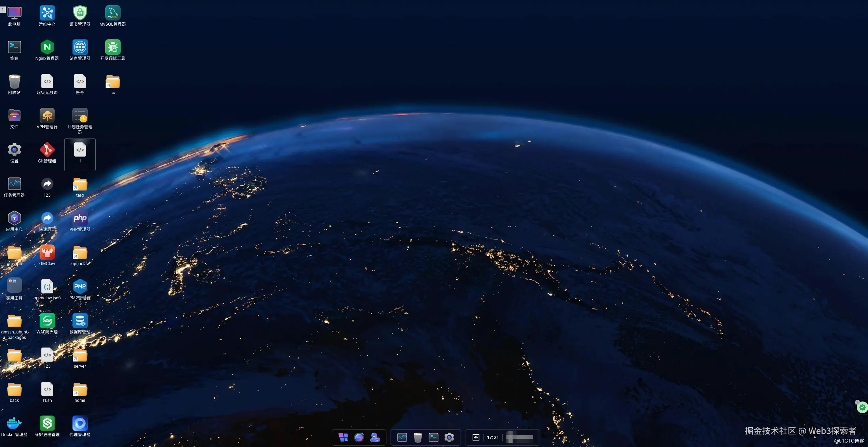The image size is (868, 447).
Task: Open MySQL管理器 desktop icon
Action: 112,13
